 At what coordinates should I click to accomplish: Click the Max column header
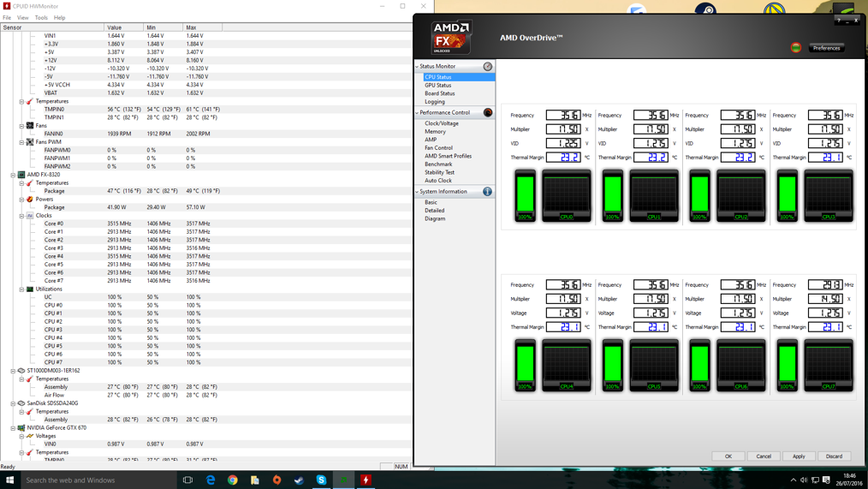202,27
